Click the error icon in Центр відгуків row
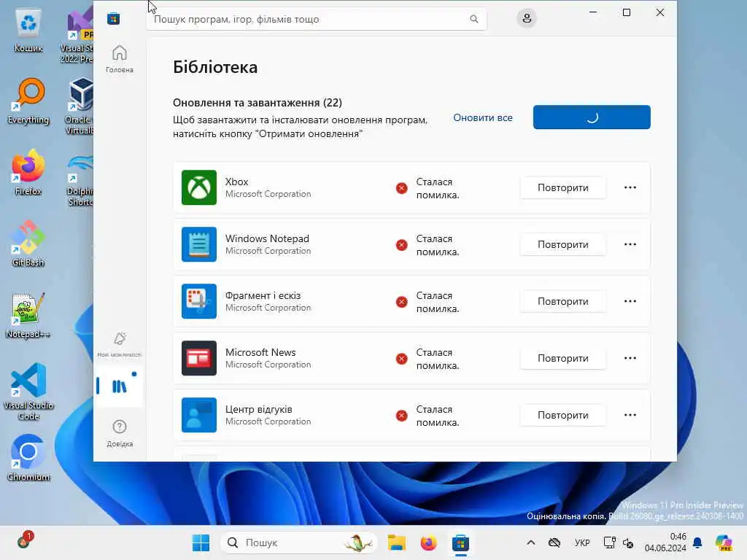The image size is (747, 560). click(402, 416)
